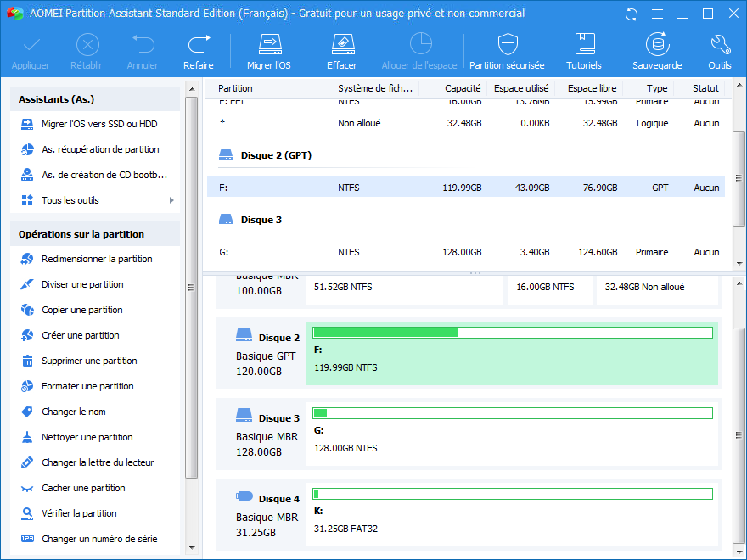Select the G: partition row in the list
Viewport: 747px width, 560px height.
coord(465,252)
